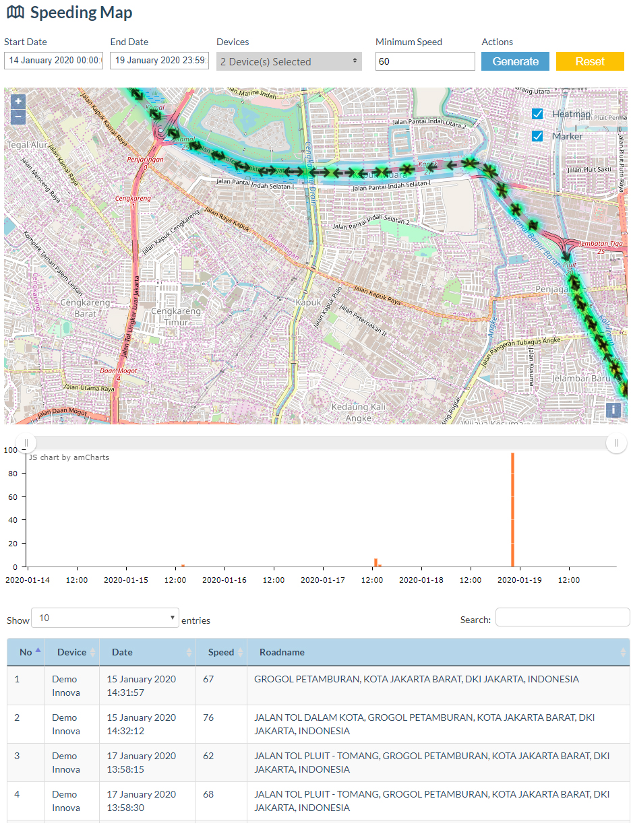Click the No column sort arrow
Viewport: 631px width, 840px height.
[38, 651]
